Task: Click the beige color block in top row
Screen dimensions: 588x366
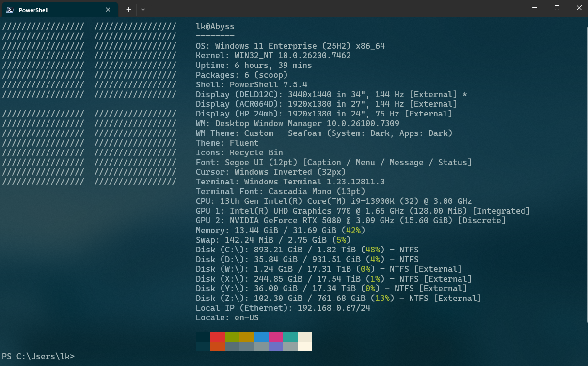Action: pyautogui.click(x=305, y=337)
